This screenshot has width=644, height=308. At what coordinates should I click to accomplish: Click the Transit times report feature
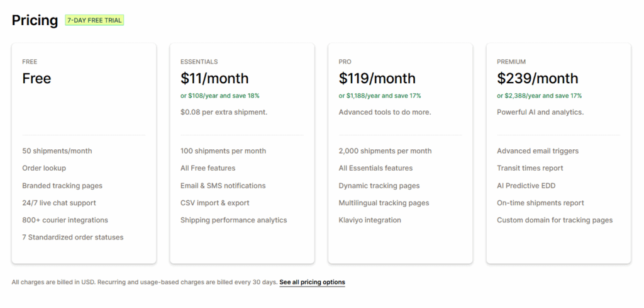(530, 168)
